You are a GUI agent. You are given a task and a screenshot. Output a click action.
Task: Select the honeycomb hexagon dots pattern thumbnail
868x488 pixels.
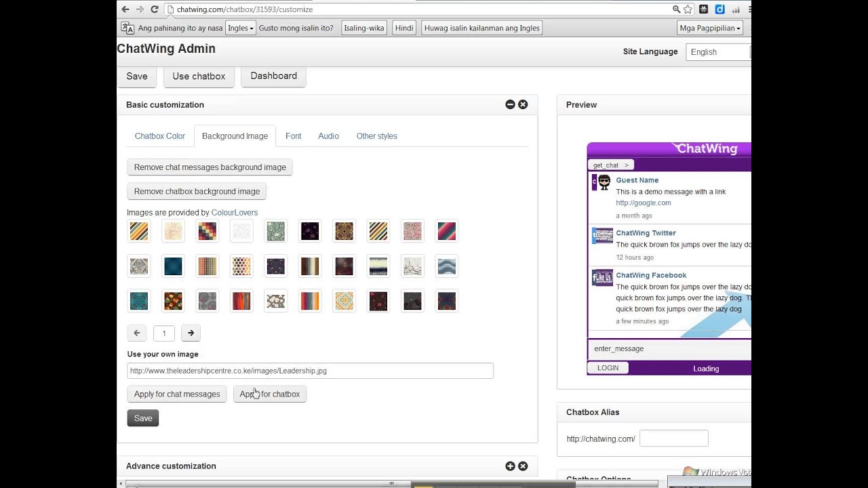coord(241,266)
